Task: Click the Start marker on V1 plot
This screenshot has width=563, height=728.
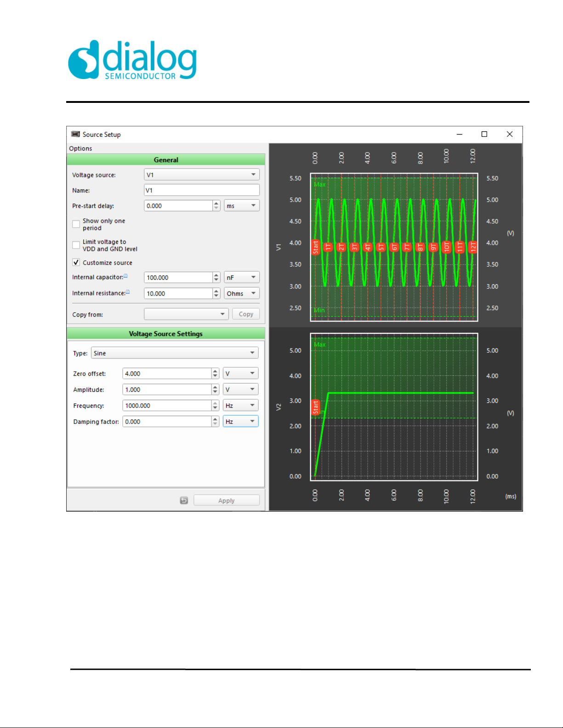Action: [316, 247]
